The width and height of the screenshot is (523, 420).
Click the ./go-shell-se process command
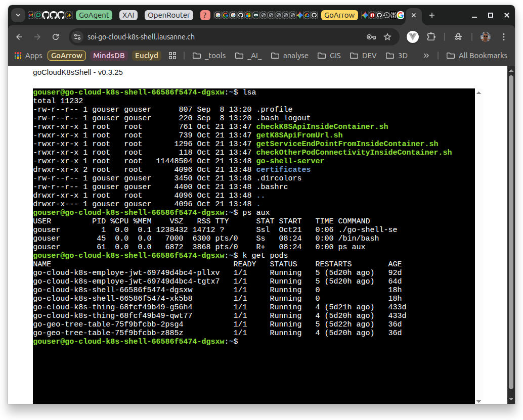(368, 230)
